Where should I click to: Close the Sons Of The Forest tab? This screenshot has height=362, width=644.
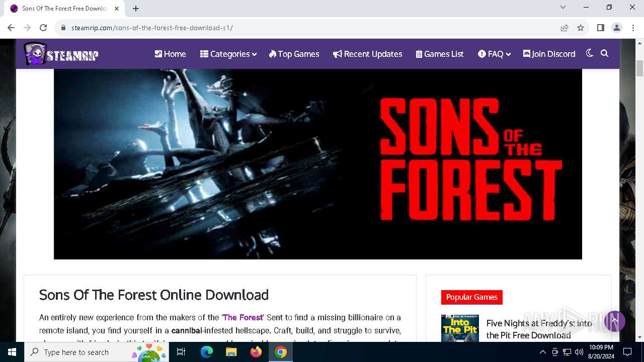(117, 8)
